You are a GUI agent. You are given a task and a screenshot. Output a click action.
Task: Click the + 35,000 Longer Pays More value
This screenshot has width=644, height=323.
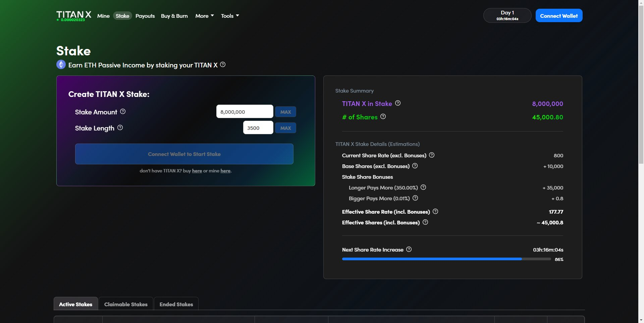[x=553, y=187]
